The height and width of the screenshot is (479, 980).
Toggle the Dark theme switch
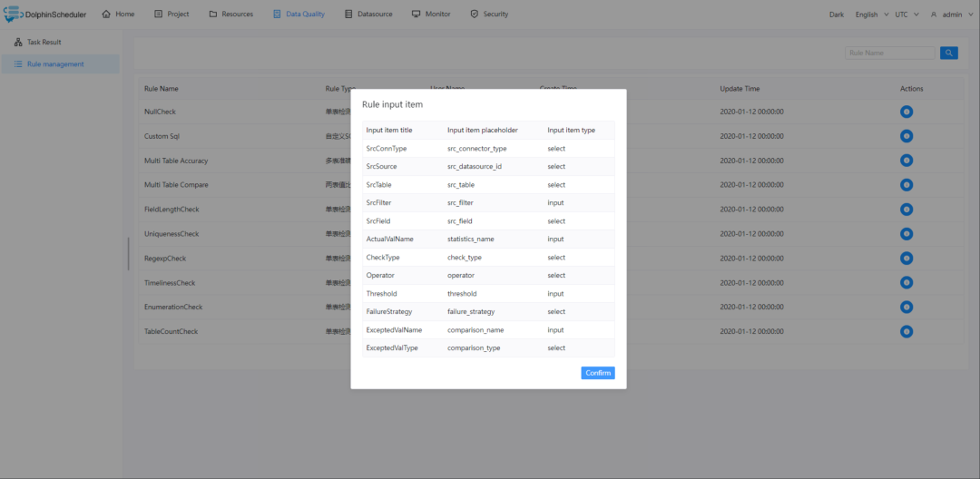837,15
